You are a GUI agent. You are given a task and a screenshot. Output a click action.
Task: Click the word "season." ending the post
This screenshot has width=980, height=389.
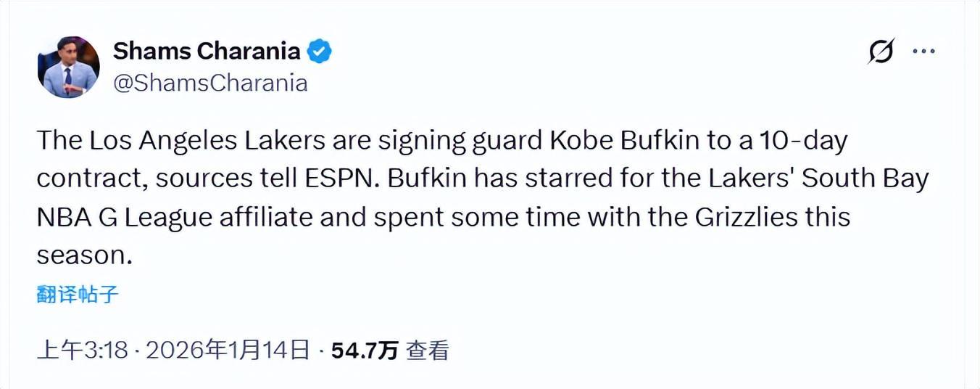coord(86,255)
